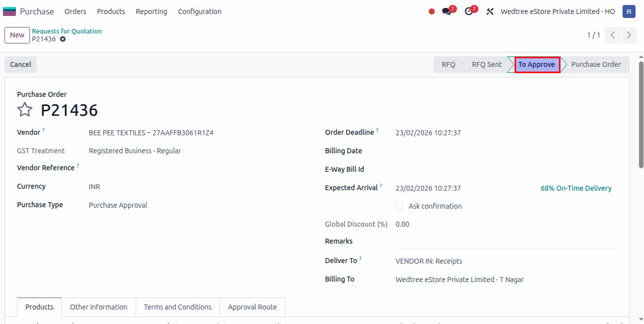644x324 pixels.
Task: Go to next record arrow
Action: (629, 35)
